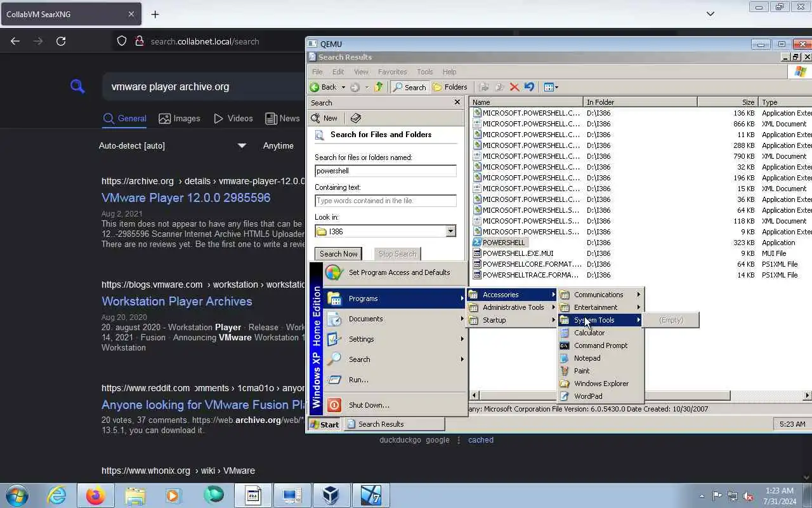Open Back button history dropdown arrow
Screen dimensions: 812x508
pyautogui.click(x=343, y=87)
